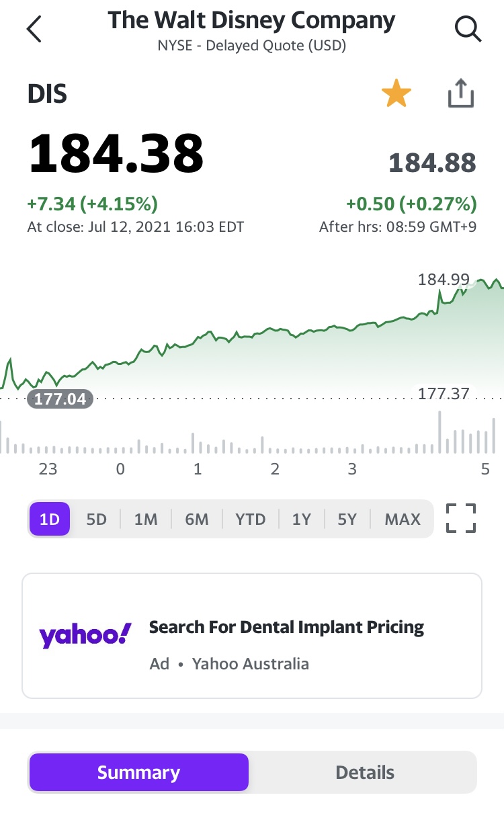
Task: Toggle the gold favorite star
Action: point(396,94)
